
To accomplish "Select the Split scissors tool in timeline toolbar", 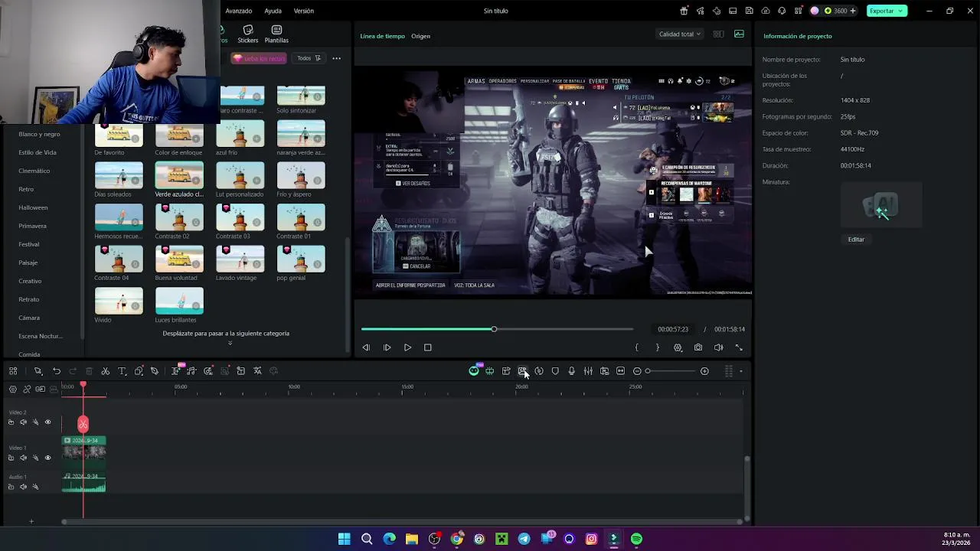I will pos(106,371).
